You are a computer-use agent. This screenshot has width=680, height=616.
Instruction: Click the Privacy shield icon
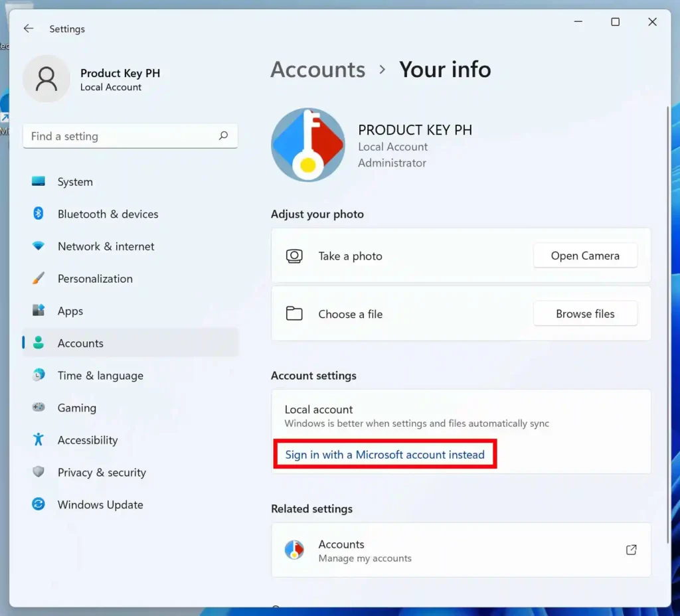[x=38, y=472]
